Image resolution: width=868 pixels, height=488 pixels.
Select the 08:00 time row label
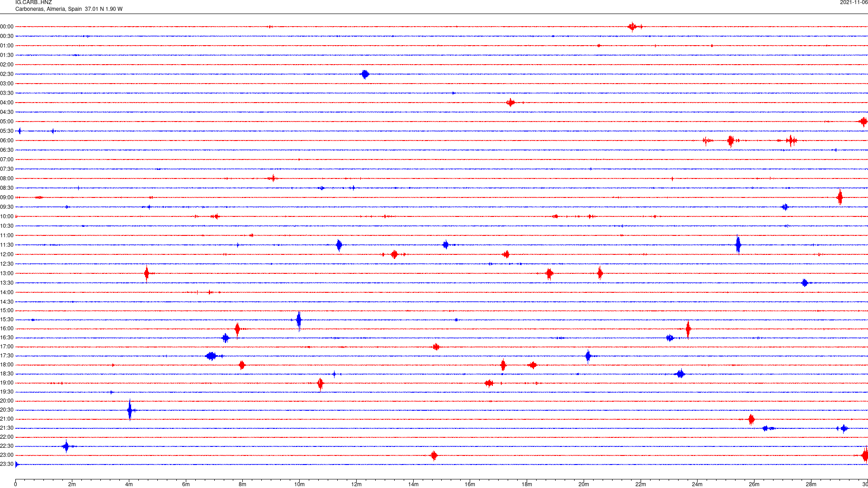tap(7, 178)
